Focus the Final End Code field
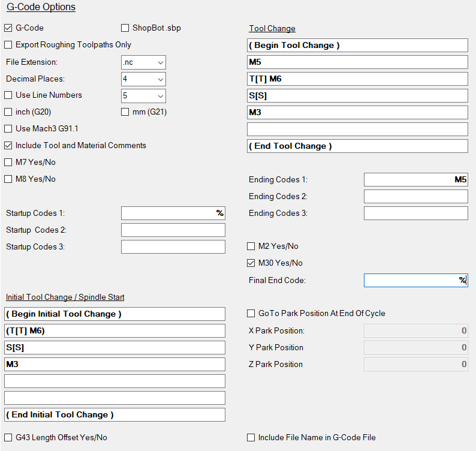Image resolution: width=476 pixels, height=451 pixels. [415, 281]
